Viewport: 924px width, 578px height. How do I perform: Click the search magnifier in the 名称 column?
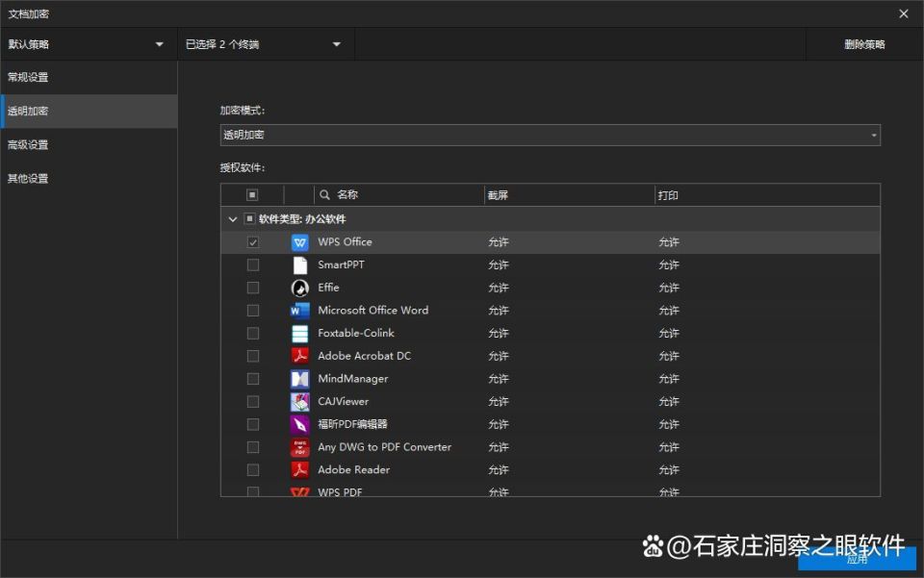(x=324, y=195)
